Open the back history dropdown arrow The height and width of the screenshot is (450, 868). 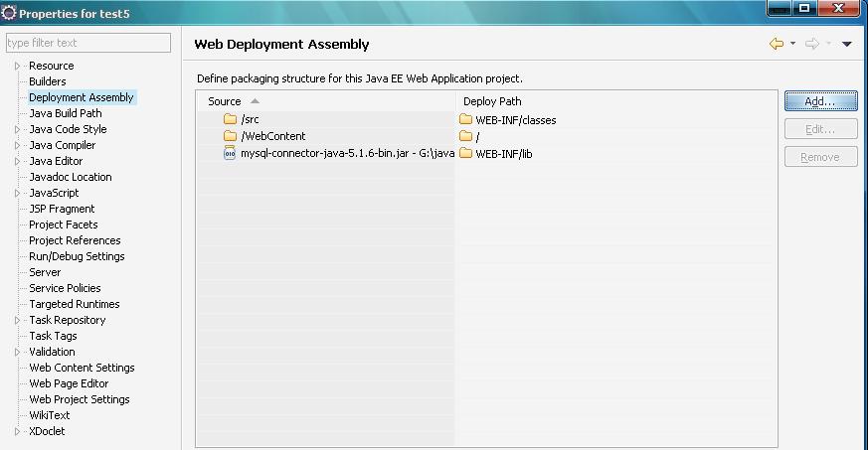click(x=792, y=43)
